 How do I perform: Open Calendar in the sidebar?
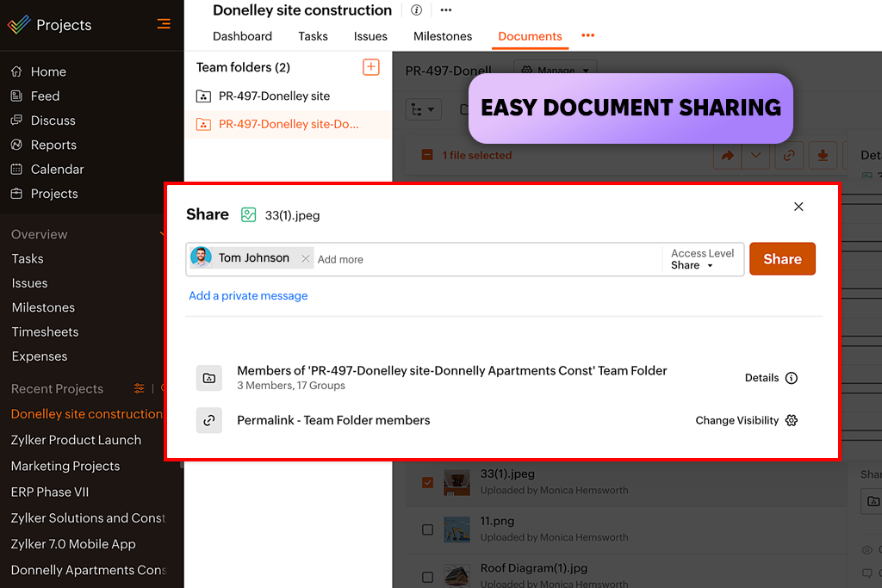tap(58, 170)
